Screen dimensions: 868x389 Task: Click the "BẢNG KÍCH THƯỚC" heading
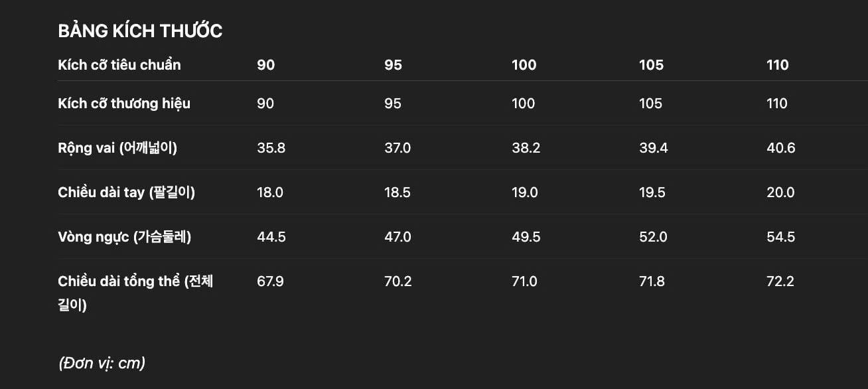pyautogui.click(x=140, y=31)
